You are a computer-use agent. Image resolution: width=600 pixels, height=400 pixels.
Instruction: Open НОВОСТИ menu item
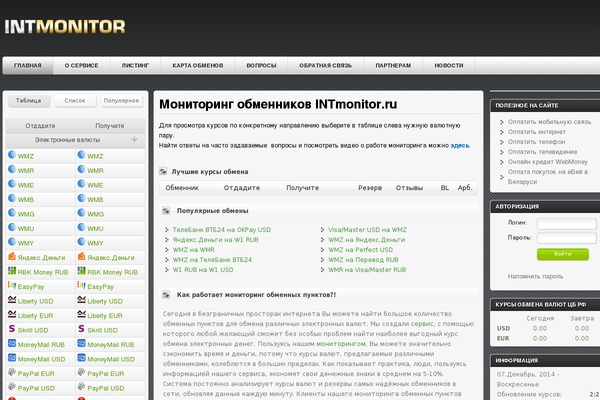click(x=449, y=65)
